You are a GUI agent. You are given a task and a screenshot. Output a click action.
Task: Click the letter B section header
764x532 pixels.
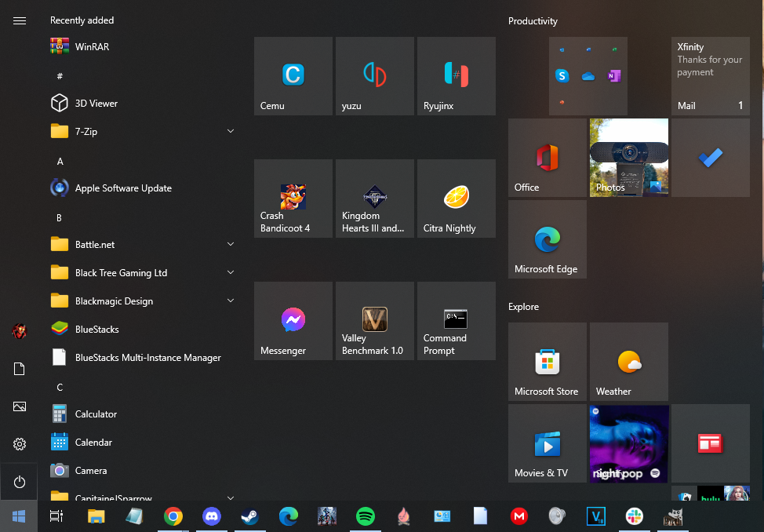click(x=60, y=218)
